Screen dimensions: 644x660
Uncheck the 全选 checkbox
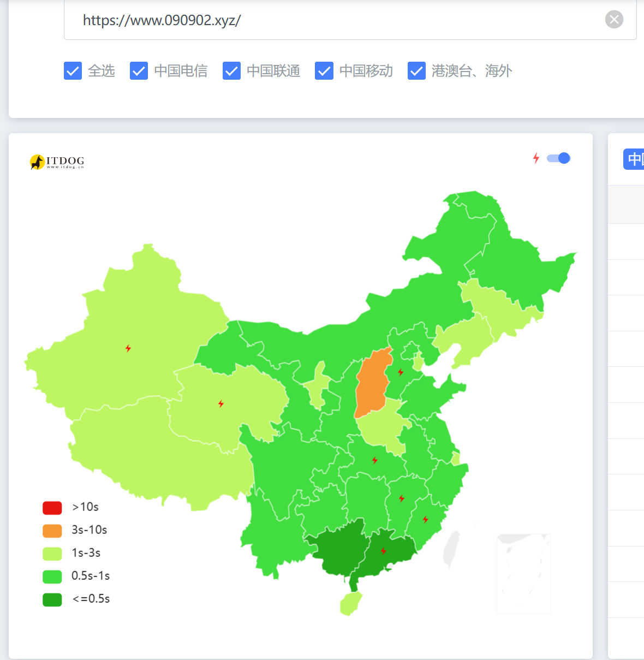[x=73, y=71]
